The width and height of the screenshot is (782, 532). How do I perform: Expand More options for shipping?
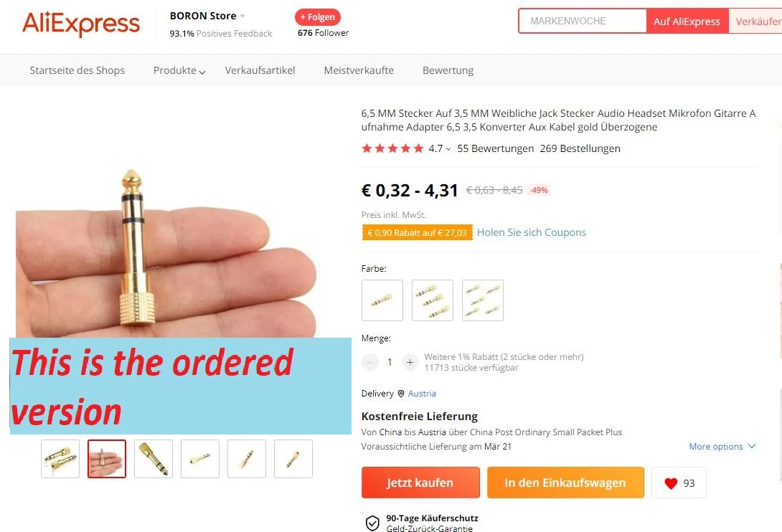[x=722, y=447]
